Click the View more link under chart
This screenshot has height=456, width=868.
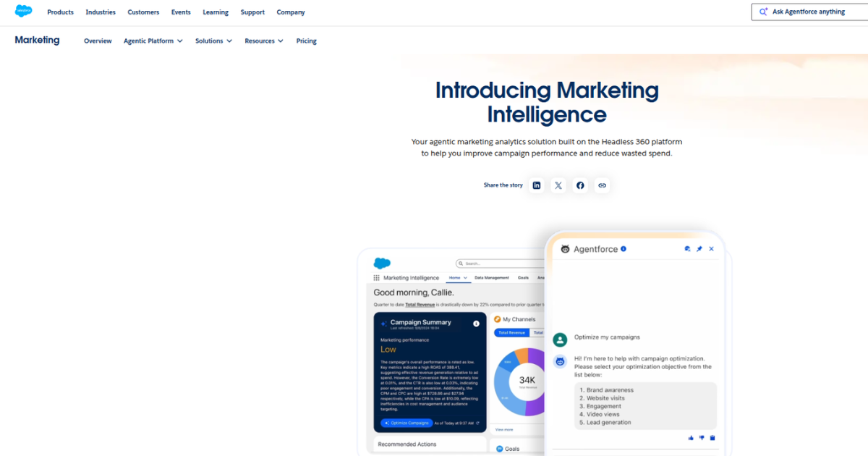(504, 429)
